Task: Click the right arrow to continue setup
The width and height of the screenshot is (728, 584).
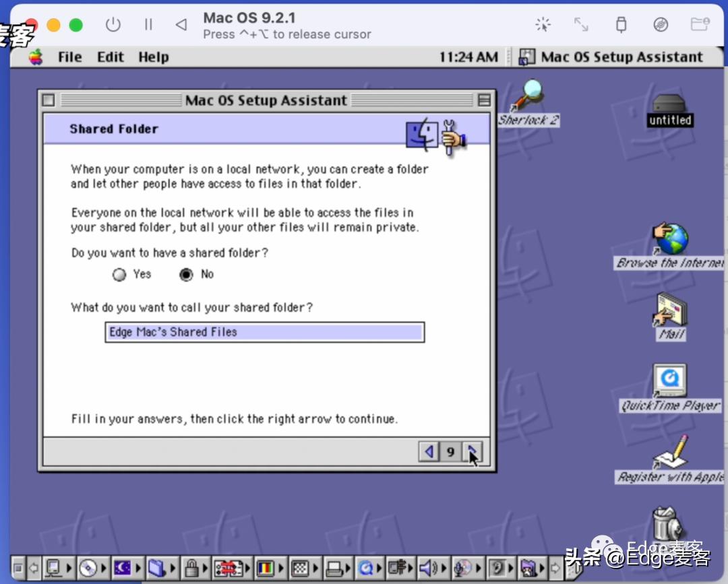Action: (473, 451)
